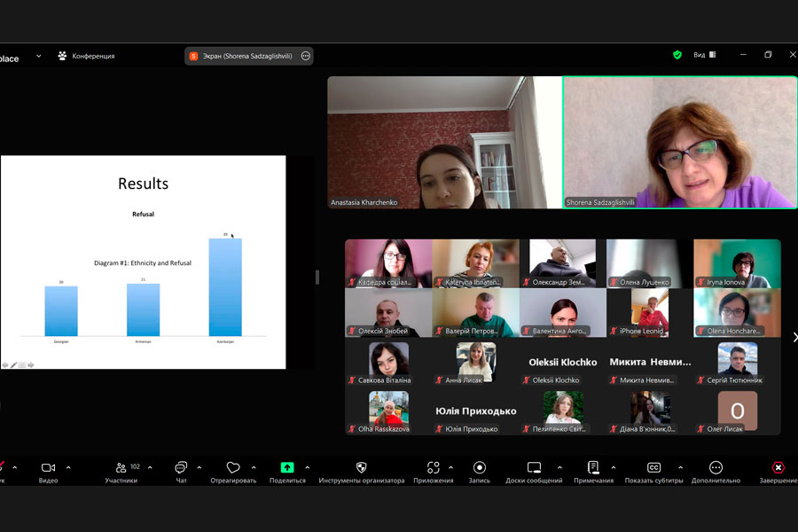798x532 pixels.
Task: Expand arrow next to Поделиться
Action: (x=308, y=467)
